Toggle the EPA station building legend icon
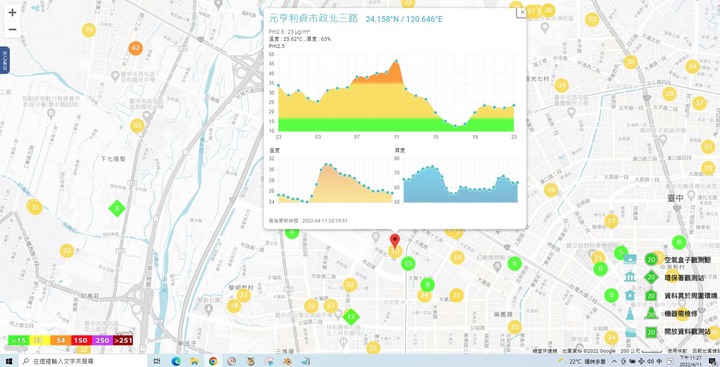Viewport: 720px width, 367px height. click(630, 277)
